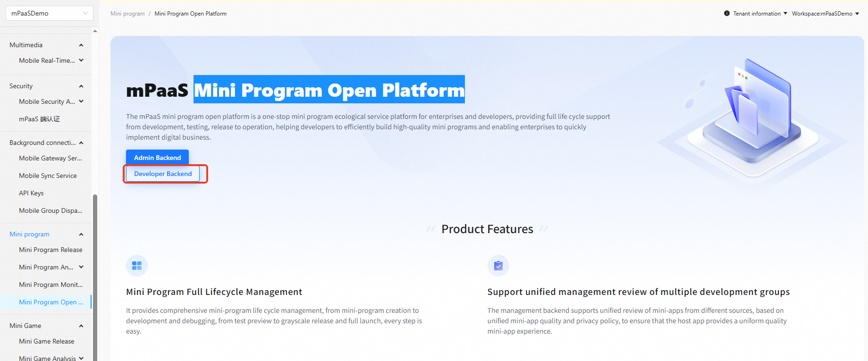Open Workspace:mPaaSDemo dropdown
868x361 pixels.
click(x=826, y=14)
